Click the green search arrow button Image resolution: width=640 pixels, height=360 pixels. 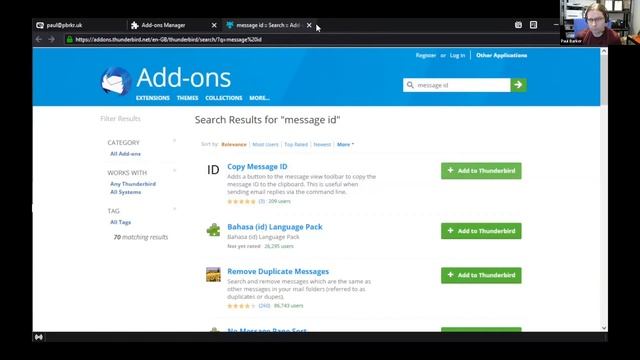518,85
